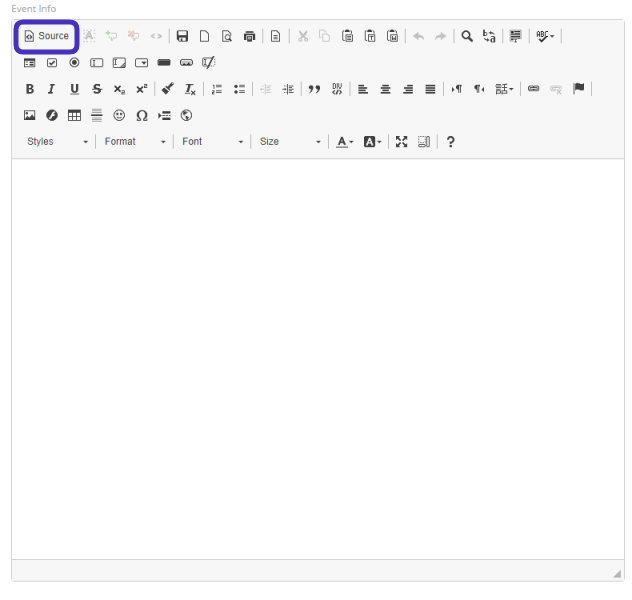Image resolution: width=632 pixels, height=600 pixels.
Task: Insert Page Break for printing
Action: tap(164, 116)
